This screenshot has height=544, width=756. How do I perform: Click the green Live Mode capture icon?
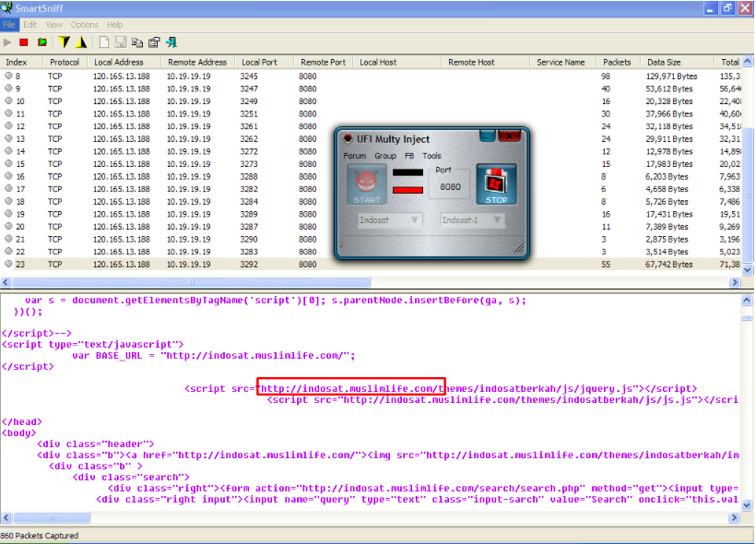(x=42, y=42)
